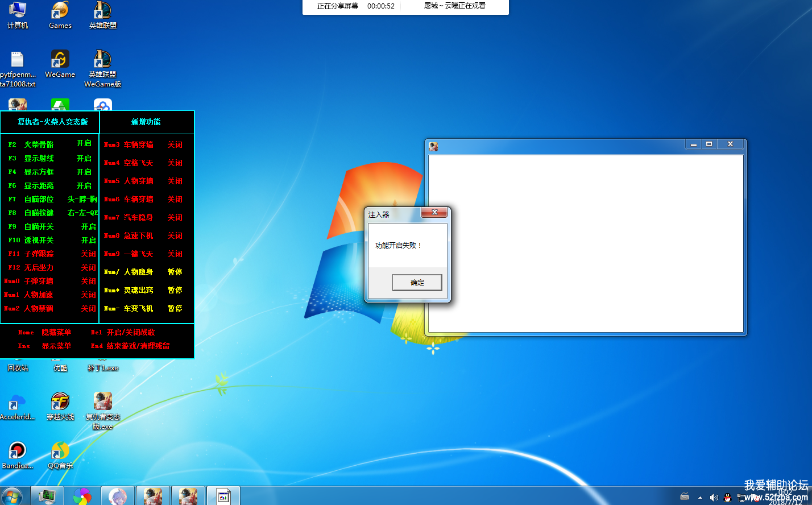Click the F6 显示距离 row
Screen dimensions: 812x505
[x=49, y=185]
